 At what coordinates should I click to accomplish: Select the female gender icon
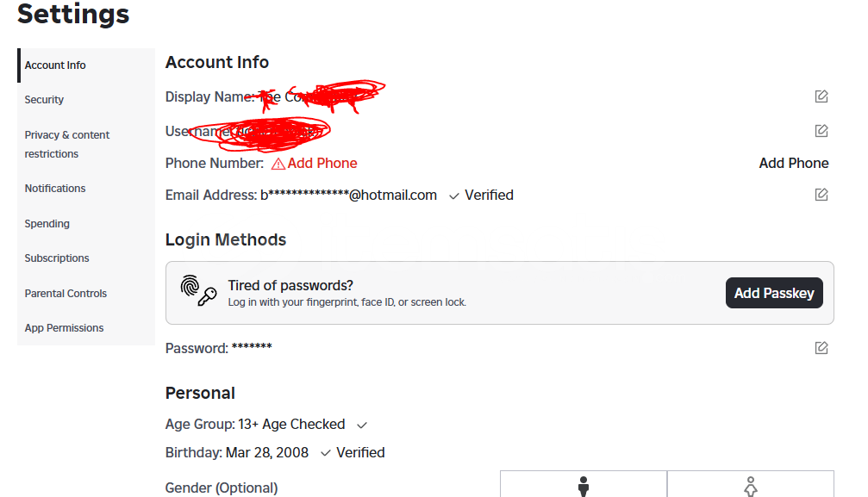pos(751,485)
